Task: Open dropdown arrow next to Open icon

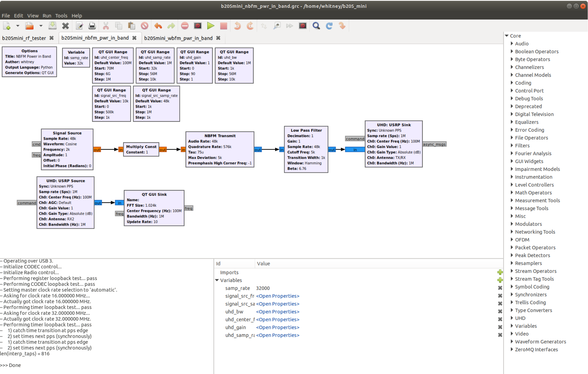Action: (x=41, y=26)
